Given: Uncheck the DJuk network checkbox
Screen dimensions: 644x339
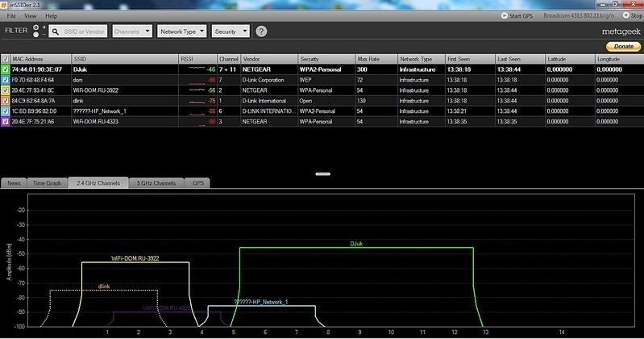Looking at the screenshot, I should [x=6, y=70].
